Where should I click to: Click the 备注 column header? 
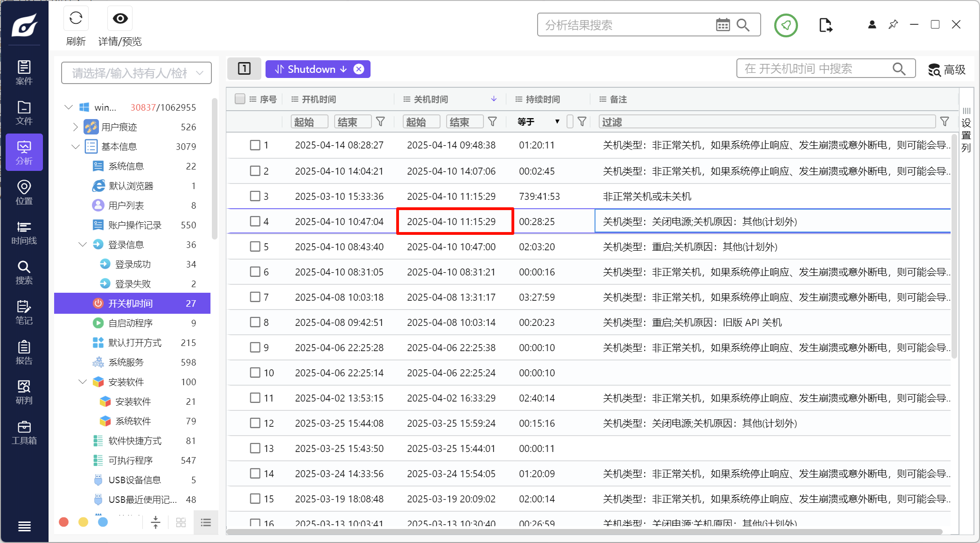click(618, 99)
